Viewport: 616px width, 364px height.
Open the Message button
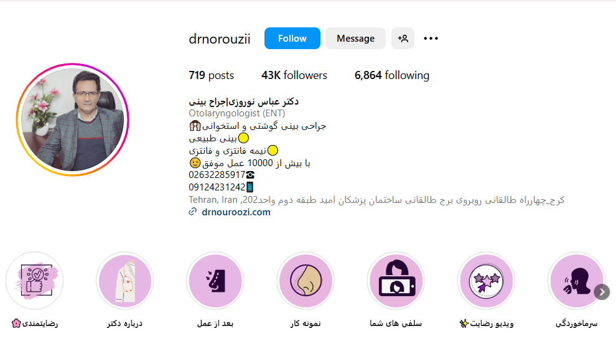click(355, 39)
